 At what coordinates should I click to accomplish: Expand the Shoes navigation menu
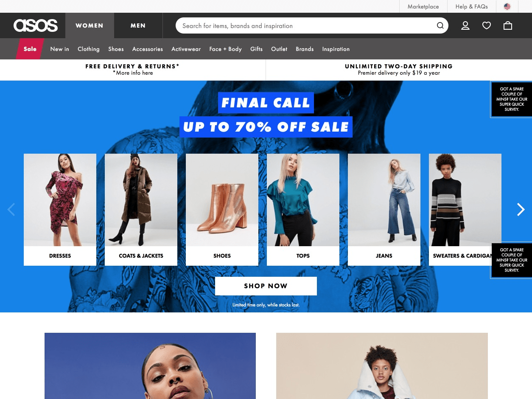116,49
